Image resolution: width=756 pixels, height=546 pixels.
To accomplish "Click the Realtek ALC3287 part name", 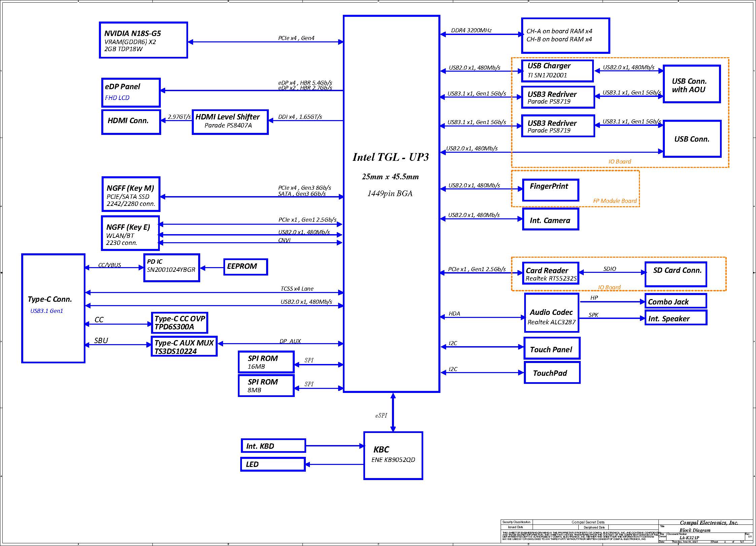I will click(x=551, y=322).
